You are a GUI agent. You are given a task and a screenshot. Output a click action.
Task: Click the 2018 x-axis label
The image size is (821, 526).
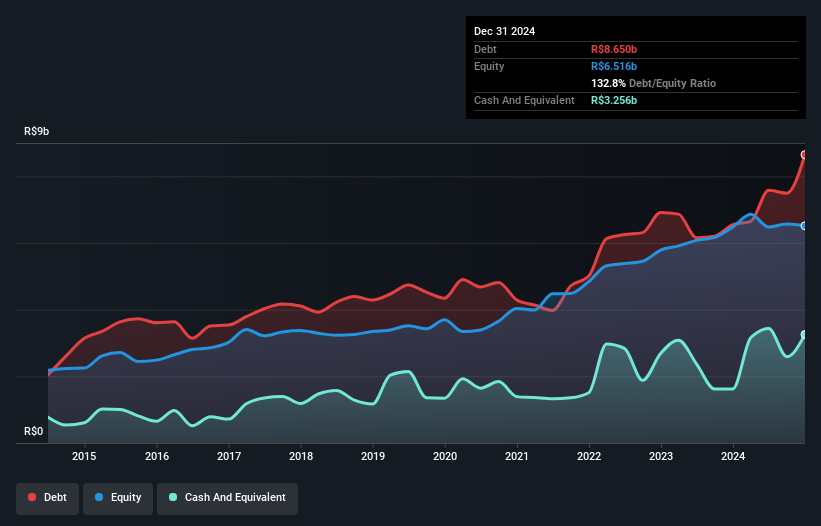click(301, 456)
